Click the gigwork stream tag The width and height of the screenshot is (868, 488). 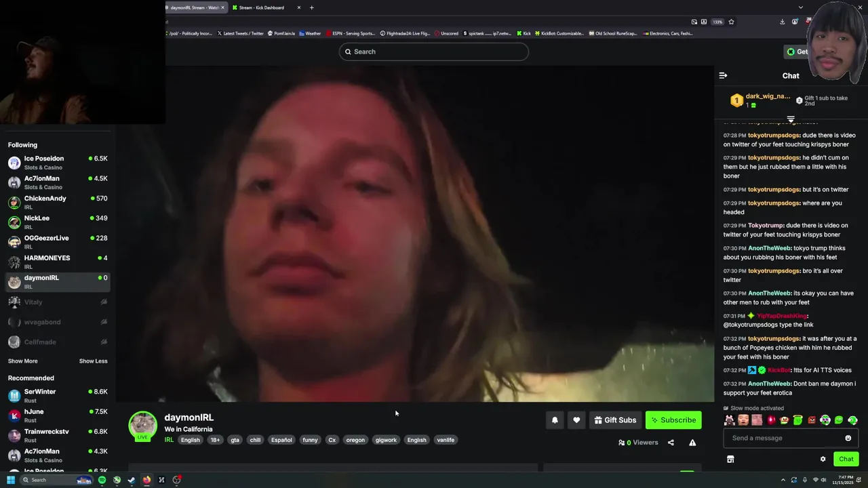point(386,440)
